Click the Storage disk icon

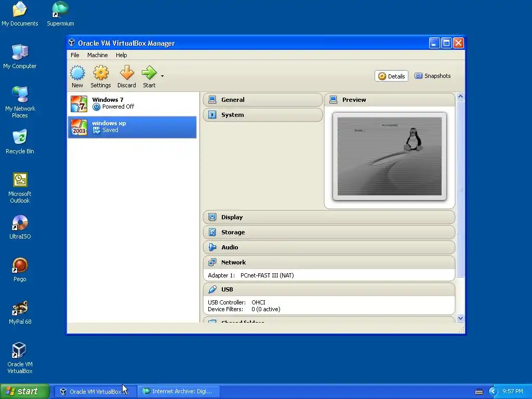click(x=212, y=232)
